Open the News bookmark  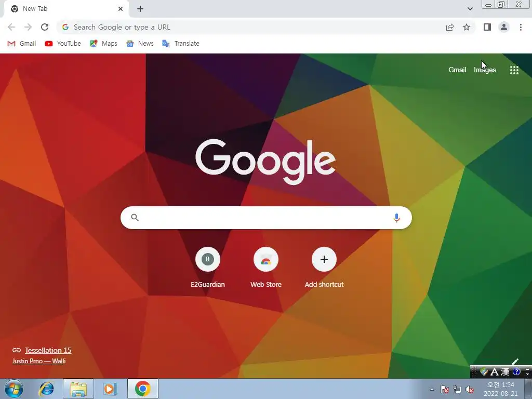tap(140, 44)
